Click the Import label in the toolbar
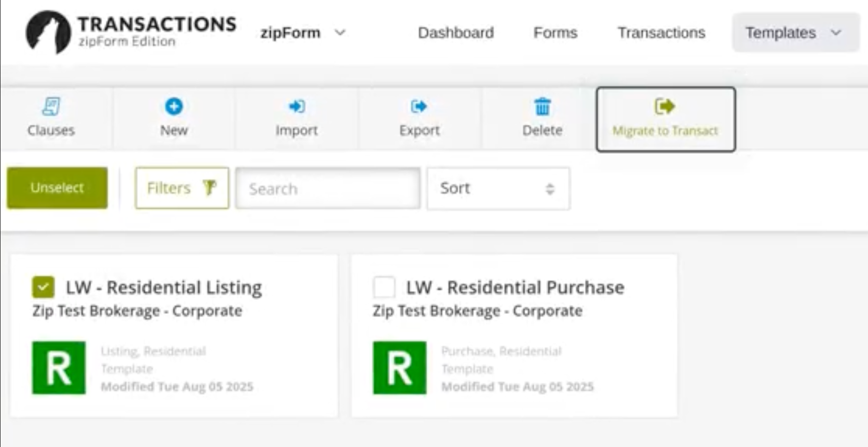Viewport: 868px width, 447px height. coord(297,131)
